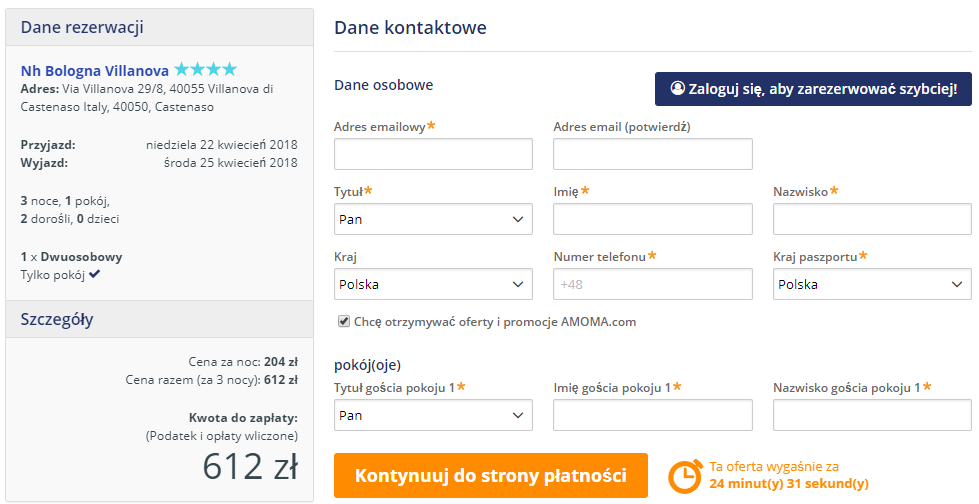Image resolution: width=979 pixels, height=504 pixels.
Task: Open Tytuł gościa pokoju 1 dropdown
Action: (433, 415)
